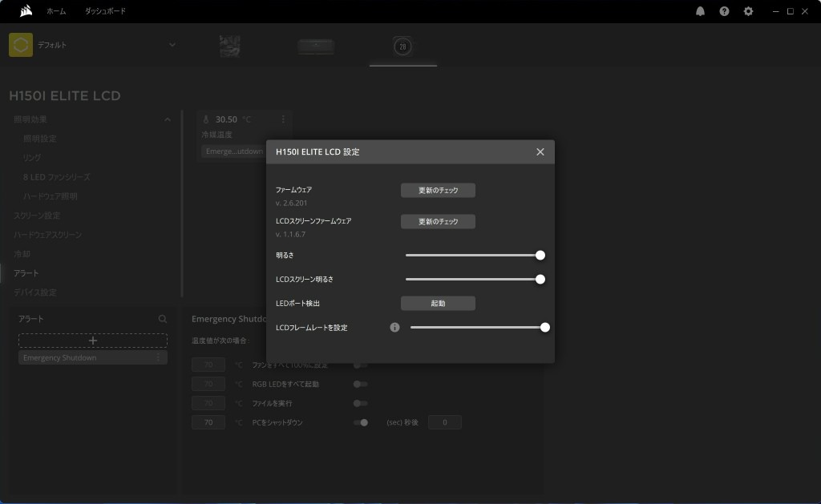Click the LCDフレームレート info icon
821x504 pixels.
[x=394, y=328]
